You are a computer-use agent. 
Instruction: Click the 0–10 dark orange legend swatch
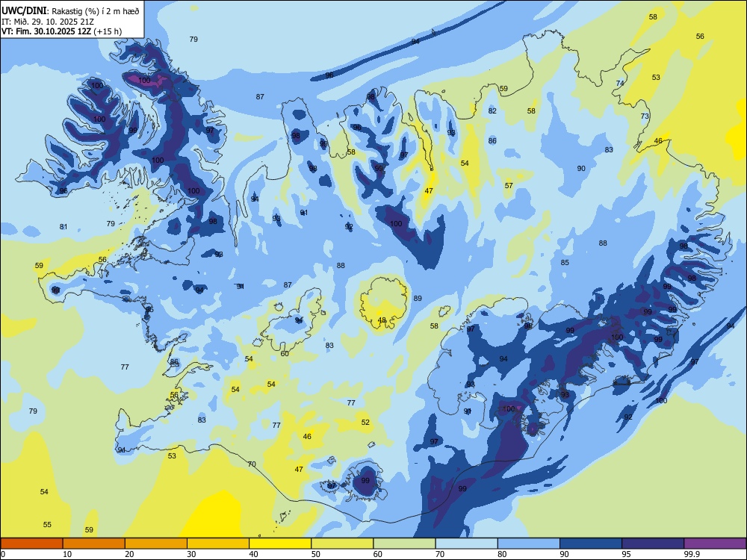[31, 544]
